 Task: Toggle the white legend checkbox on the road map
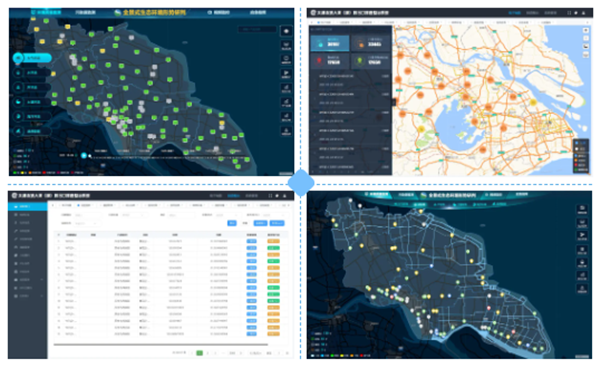(577, 149)
